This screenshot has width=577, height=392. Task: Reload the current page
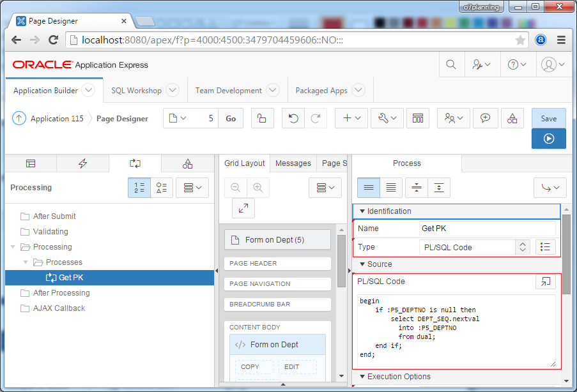click(54, 40)
